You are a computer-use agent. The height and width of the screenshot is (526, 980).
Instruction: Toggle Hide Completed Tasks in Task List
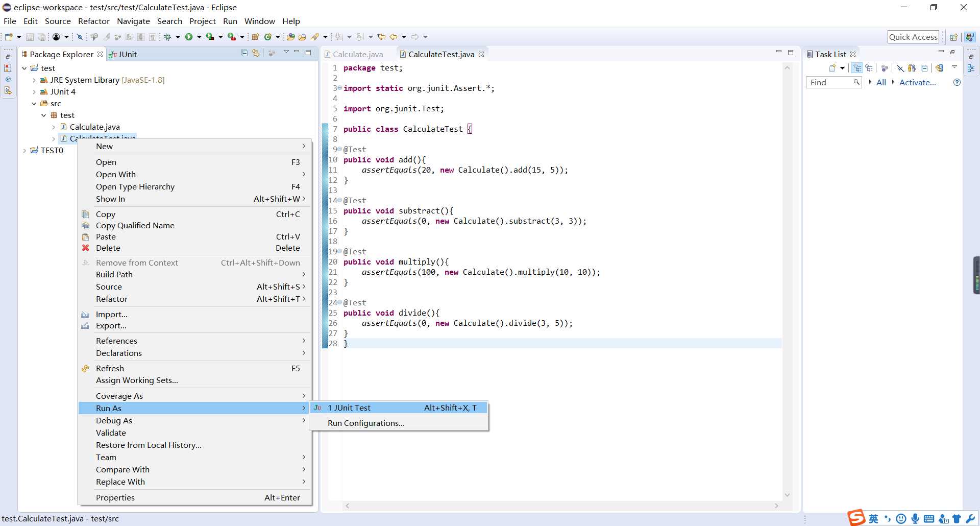(900, 68)
